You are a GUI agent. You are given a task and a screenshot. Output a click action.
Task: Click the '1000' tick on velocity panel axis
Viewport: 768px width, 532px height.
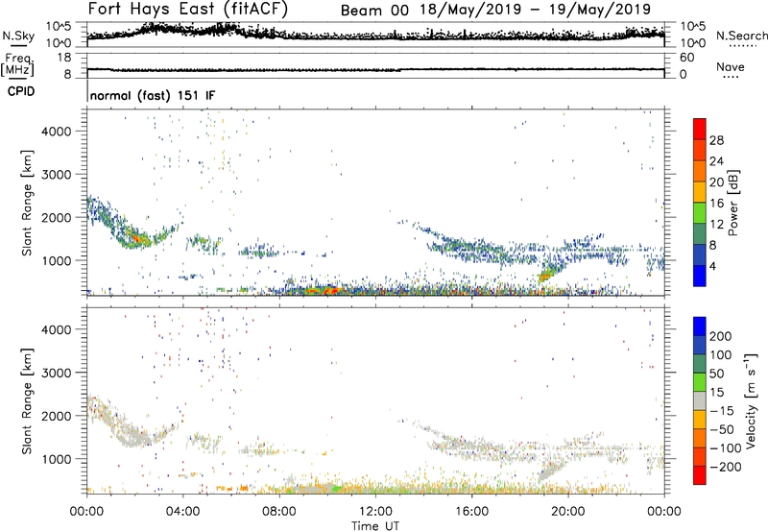pyautogui.click(x=56, y=459)
